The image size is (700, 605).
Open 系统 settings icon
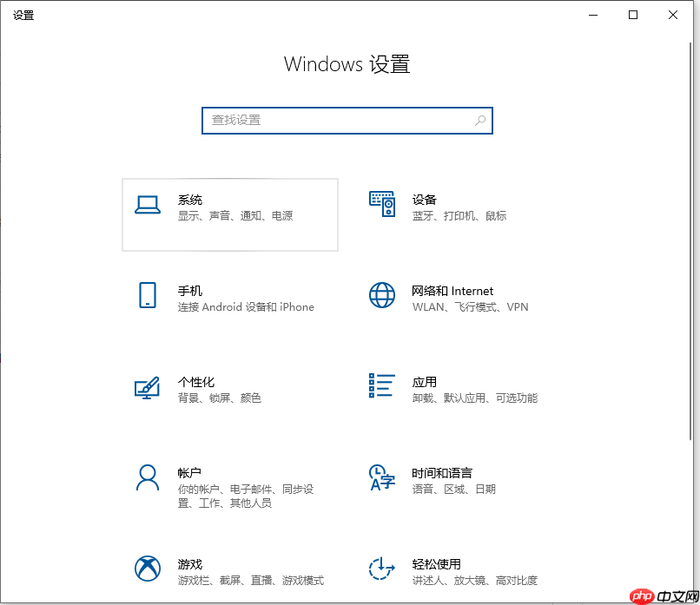148,206
